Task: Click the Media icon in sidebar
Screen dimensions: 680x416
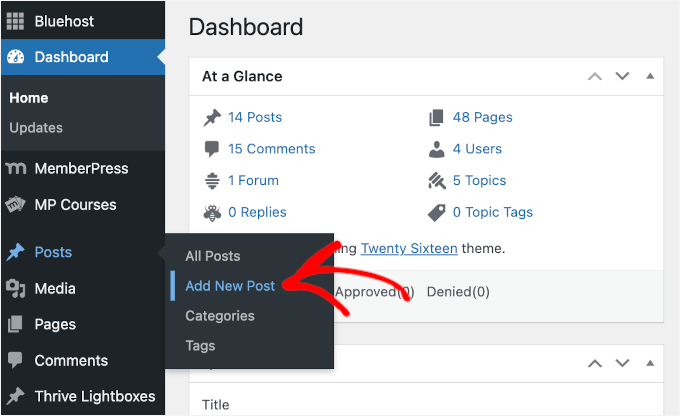Action: click(15, 288)
